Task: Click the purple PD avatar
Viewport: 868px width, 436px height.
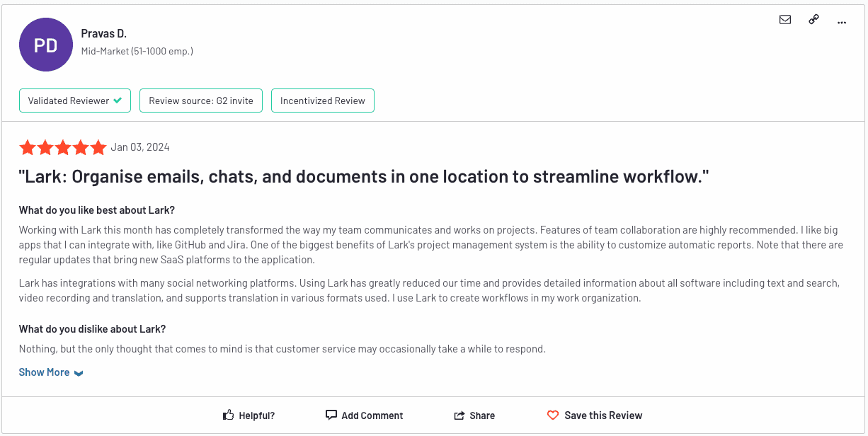Action: pos(45,44)
